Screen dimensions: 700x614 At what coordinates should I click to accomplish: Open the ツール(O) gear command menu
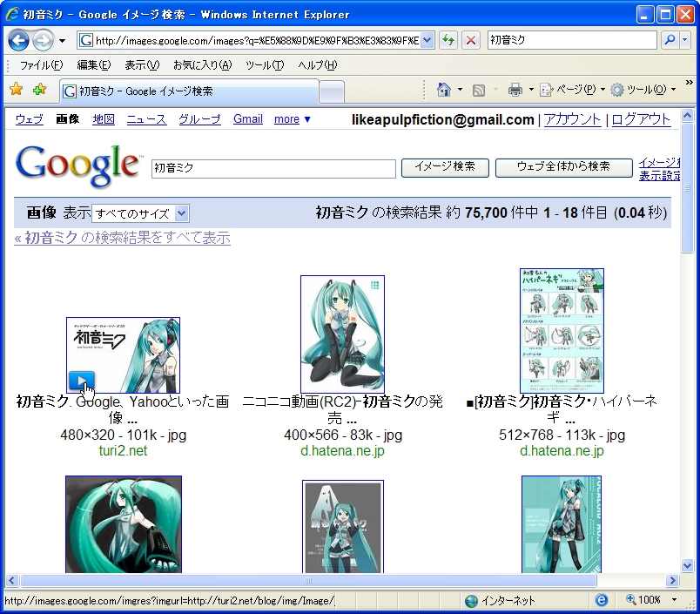(x=643, y=90)
